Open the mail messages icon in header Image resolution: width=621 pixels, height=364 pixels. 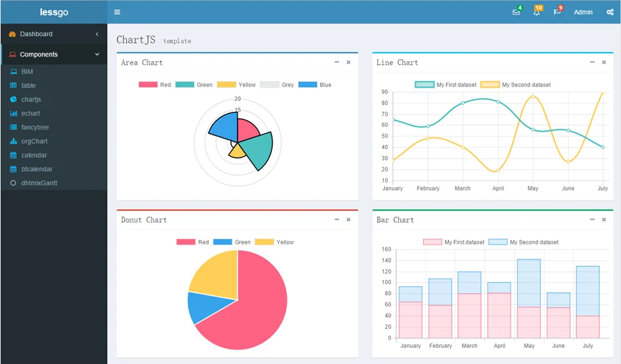[x=516, y=12]
